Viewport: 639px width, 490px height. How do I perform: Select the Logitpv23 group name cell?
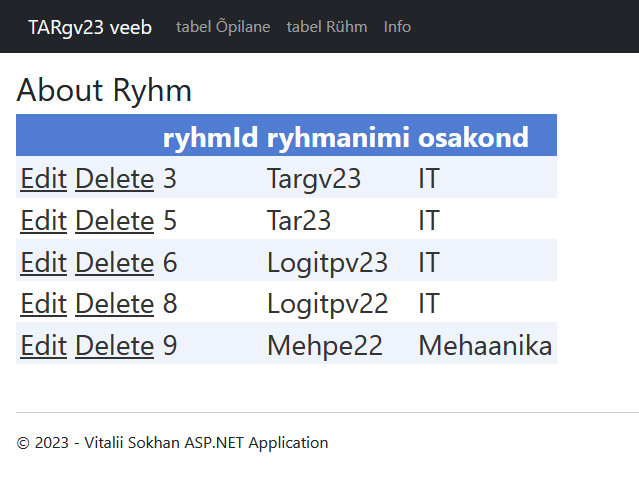click(x=327, y=263)
